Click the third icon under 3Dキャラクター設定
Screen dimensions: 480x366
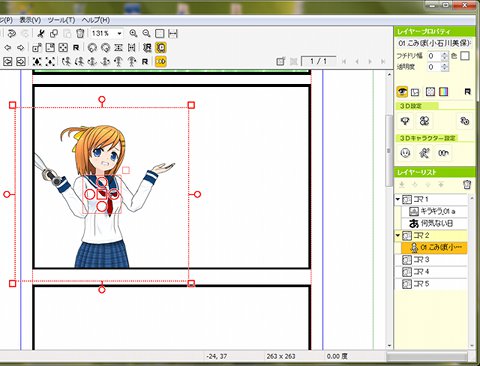tap(443, 153)
